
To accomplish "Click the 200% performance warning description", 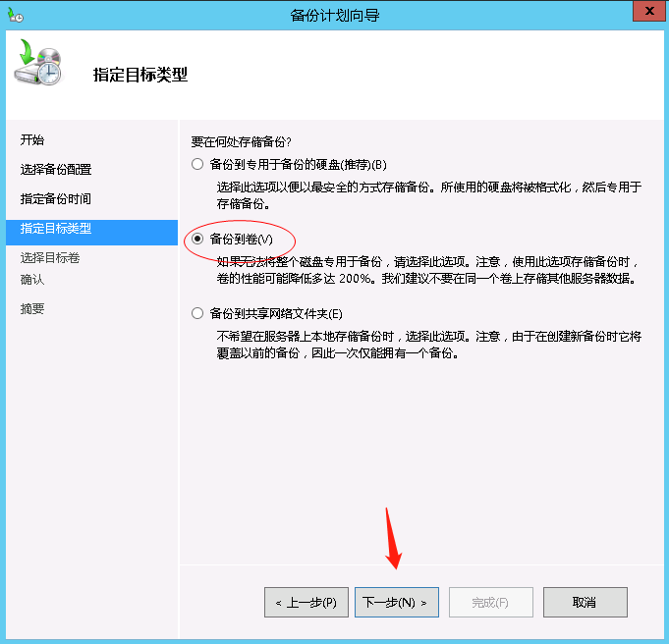I will tap(428, 270).
